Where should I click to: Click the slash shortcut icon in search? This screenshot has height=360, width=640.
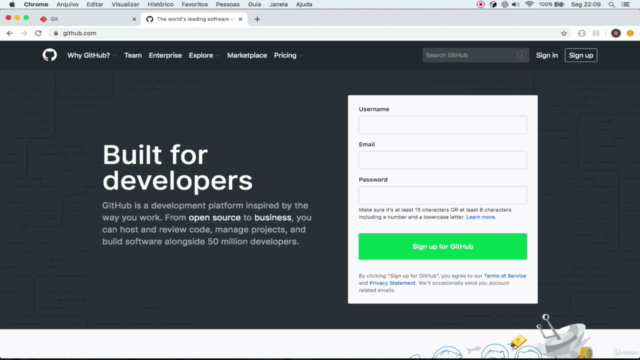tap(521, 55)
